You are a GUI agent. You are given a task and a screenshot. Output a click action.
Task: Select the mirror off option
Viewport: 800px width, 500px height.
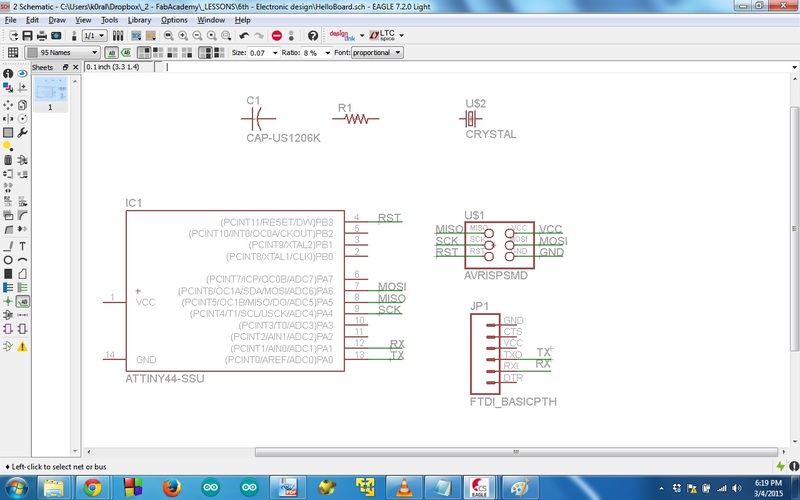coord(205,53)
